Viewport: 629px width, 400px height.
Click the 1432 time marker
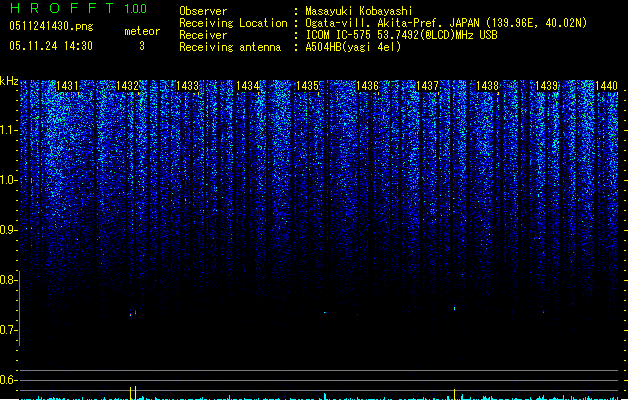pos(127,86)
